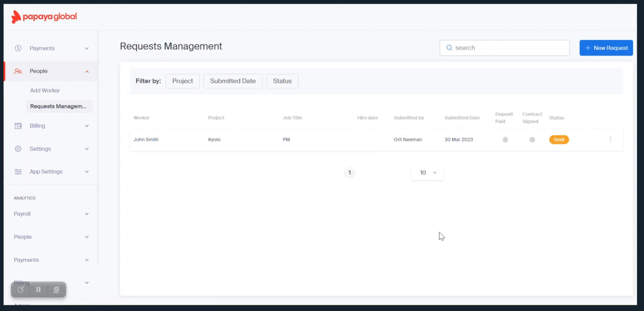This screenshot has width=644, height=311.
Task: Click the Kyoto project cell
Action: (x=214, y=139)
